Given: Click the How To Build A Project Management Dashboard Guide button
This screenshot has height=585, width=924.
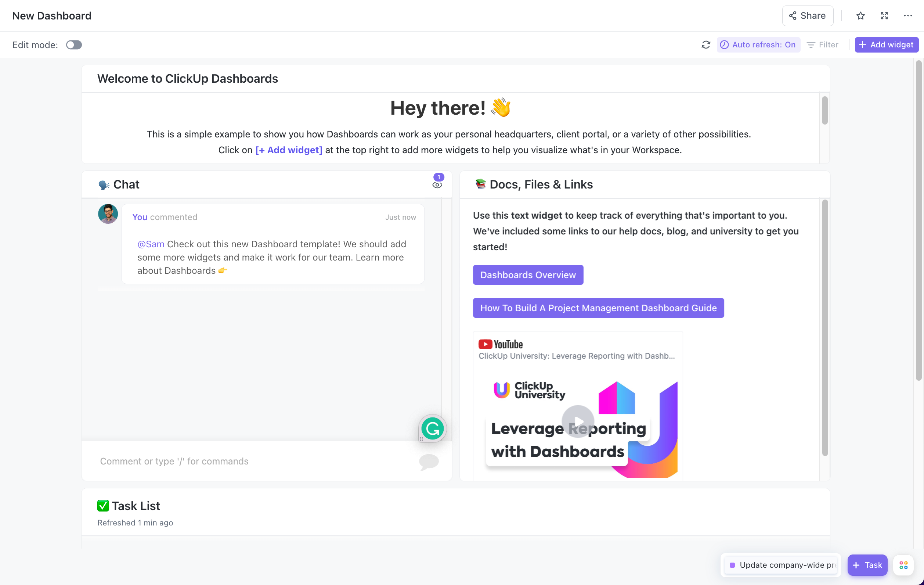Looking at the screenshot, I should click(x=599, y=308).
